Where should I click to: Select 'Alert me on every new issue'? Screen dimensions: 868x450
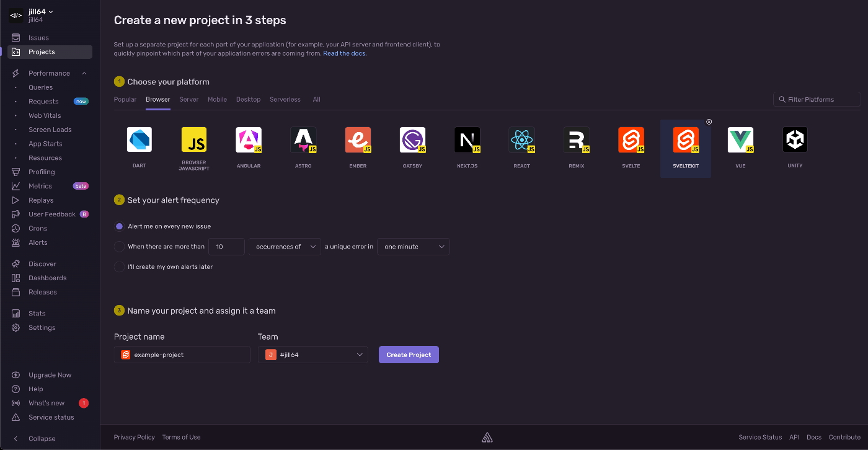pyautogui.click(x=120, y=226)
